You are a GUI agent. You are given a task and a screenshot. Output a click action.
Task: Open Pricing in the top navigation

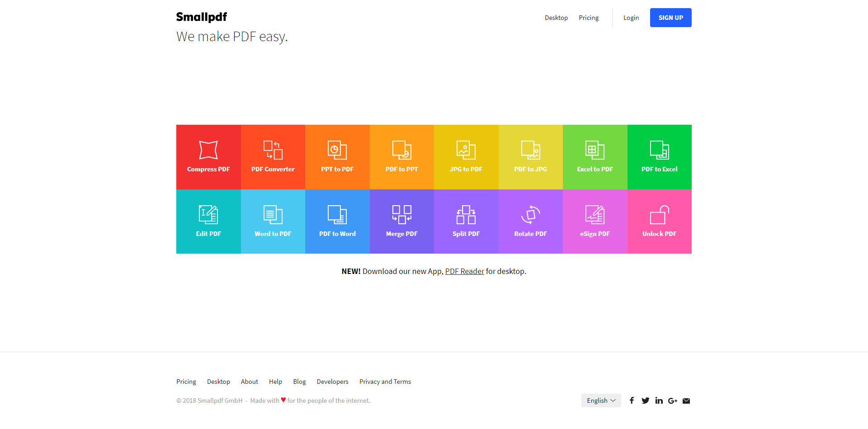pyautogui.click(x=589, y=18)
